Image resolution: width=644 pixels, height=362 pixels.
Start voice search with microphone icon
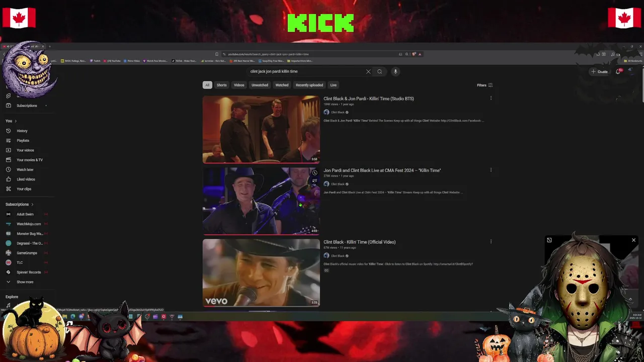(395, 71)
